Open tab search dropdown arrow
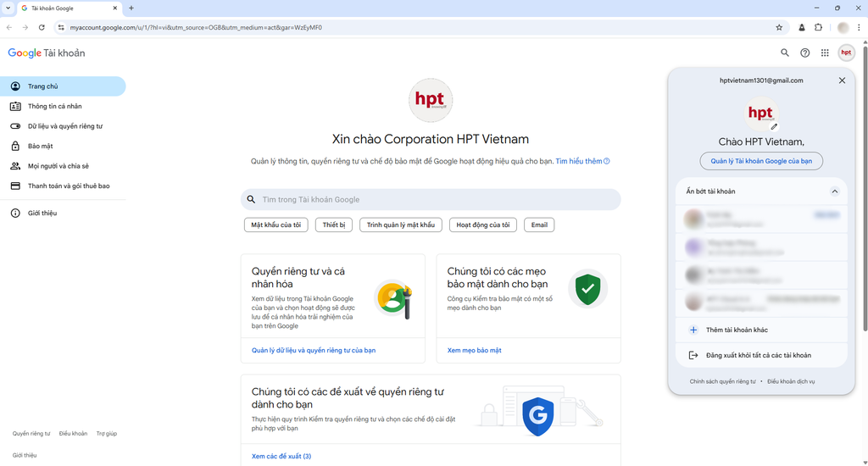 (x=8, y=8)
